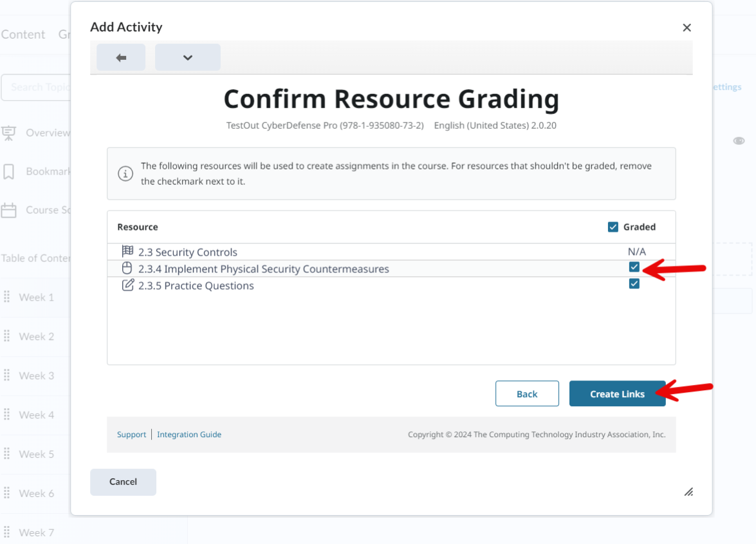This screenshot has height=544, width=756.
Task: Click the dialog resize handle icon
Action: coord(688,492)
